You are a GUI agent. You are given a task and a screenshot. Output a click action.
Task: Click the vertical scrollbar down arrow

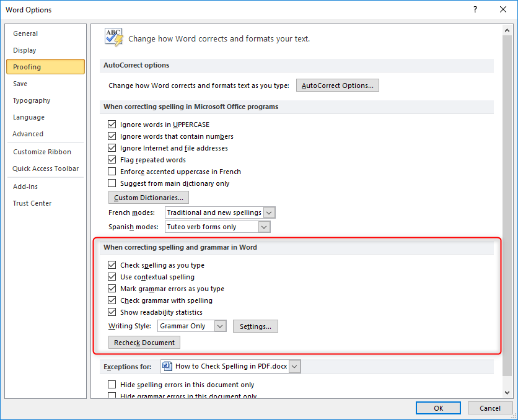507,393
